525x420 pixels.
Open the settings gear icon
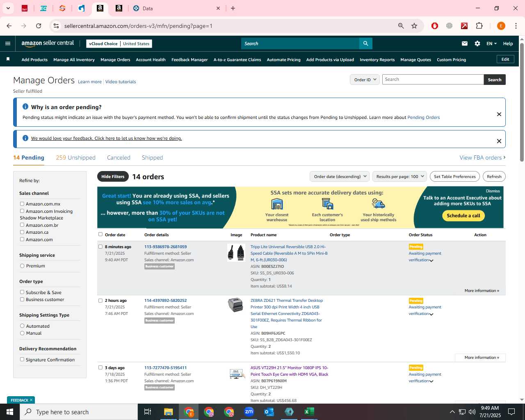[477, 43]
